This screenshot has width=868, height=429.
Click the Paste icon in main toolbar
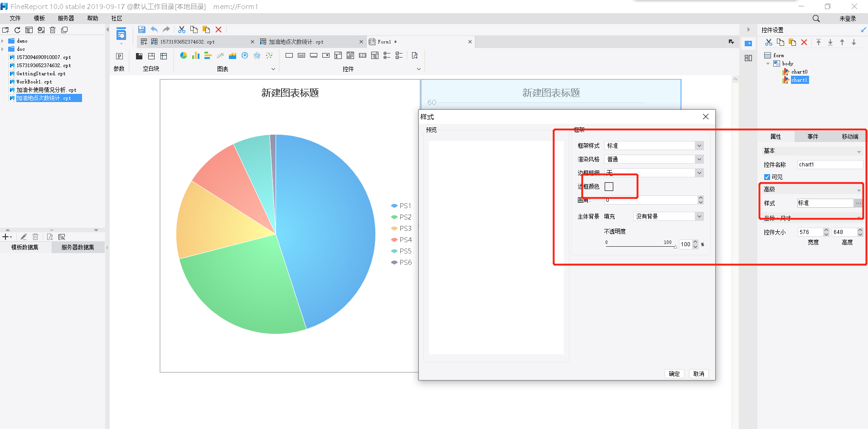pyautogui.click(x=206, y=29)
